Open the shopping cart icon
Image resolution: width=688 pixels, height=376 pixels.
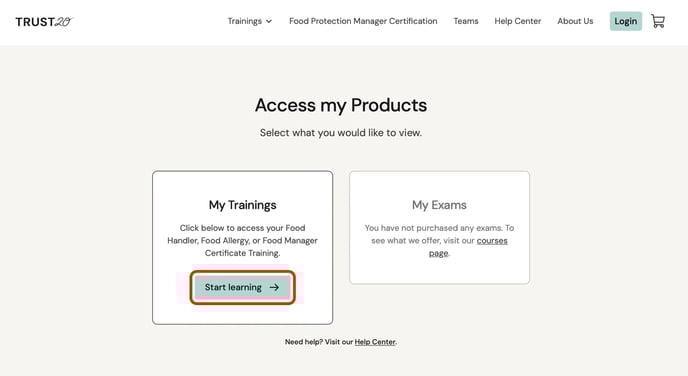click(658, 21)
